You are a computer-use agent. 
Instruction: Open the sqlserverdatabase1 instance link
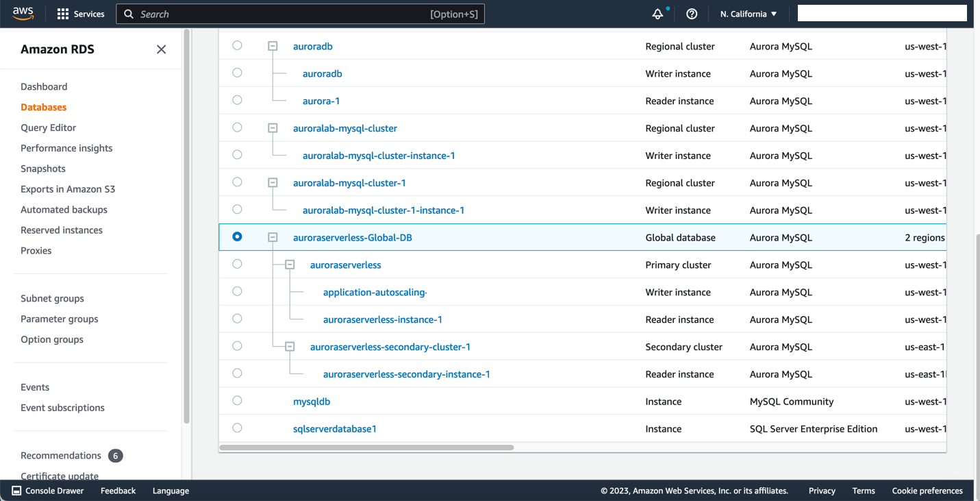[335, 429]
